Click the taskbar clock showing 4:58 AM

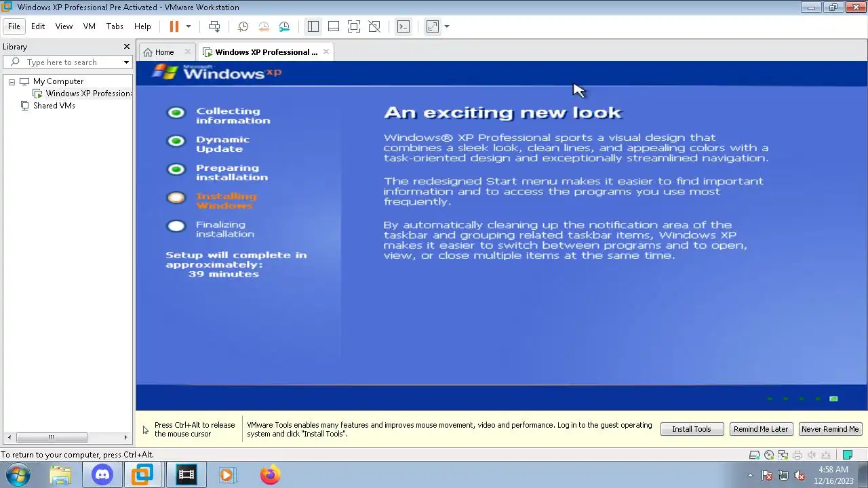point(833,475)
